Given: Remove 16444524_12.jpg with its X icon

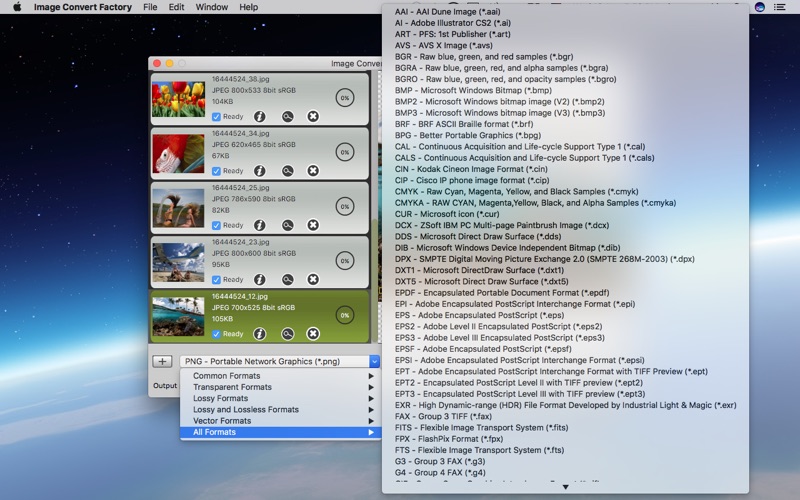Looking at the screenshot, I should 313,334.
